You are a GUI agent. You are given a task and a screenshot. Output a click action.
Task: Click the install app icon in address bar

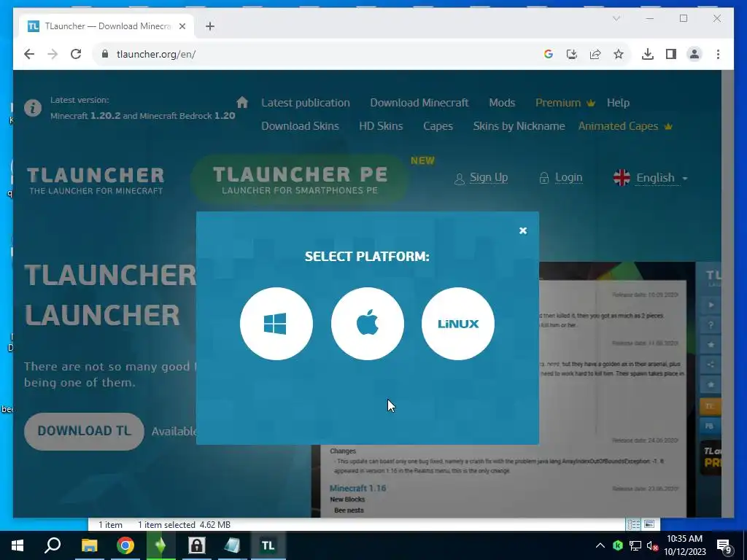(572, 54)
